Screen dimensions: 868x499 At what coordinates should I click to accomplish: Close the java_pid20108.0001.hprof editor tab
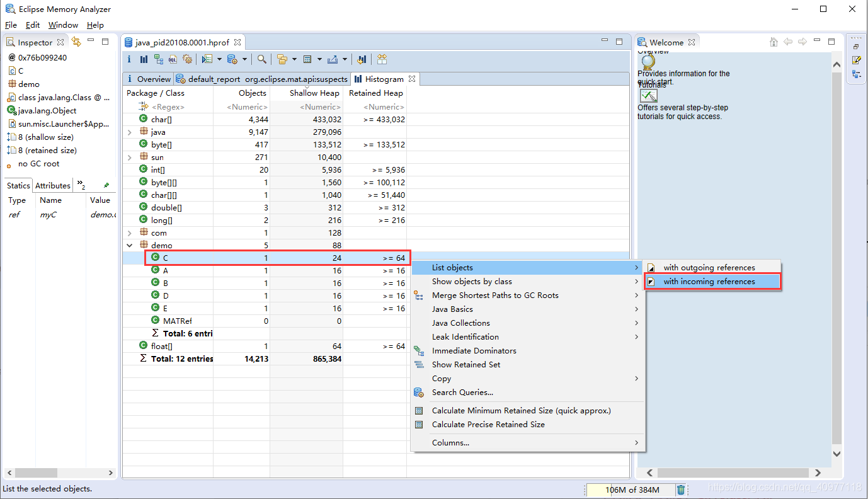237,42
